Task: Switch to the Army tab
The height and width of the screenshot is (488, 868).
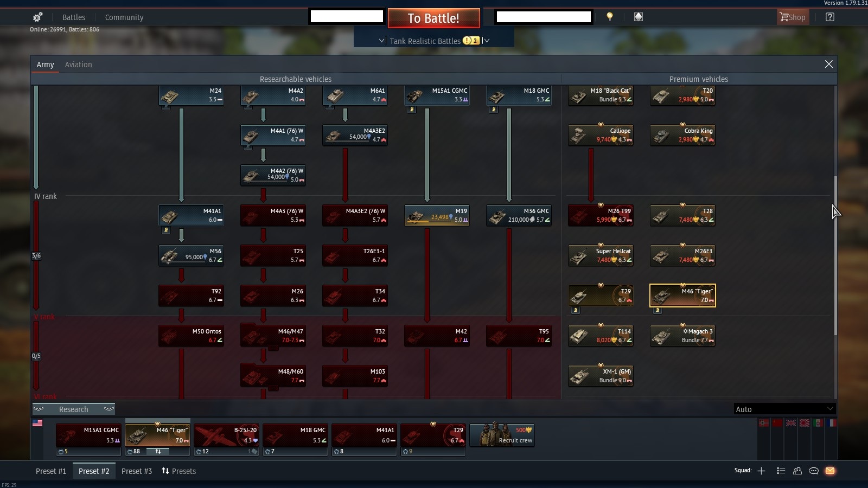Action: point(45,65)
